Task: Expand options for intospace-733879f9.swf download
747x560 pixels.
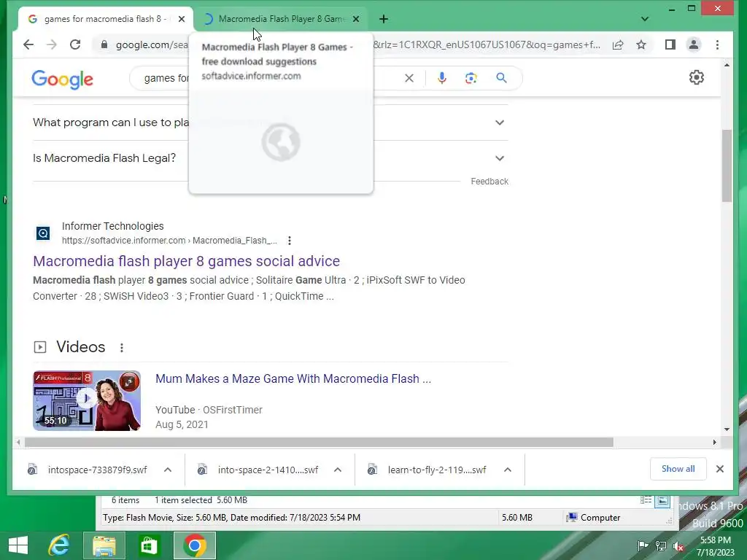Action: point(168,470)
